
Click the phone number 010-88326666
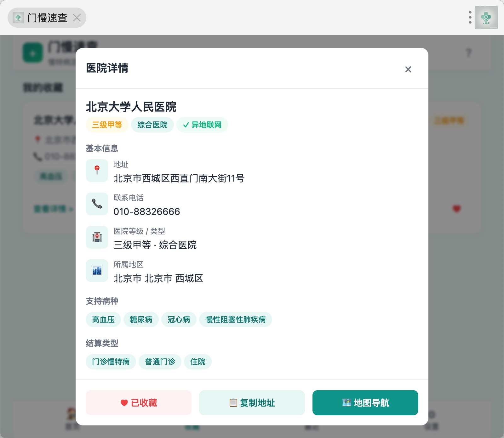click(x=147, y=212)
